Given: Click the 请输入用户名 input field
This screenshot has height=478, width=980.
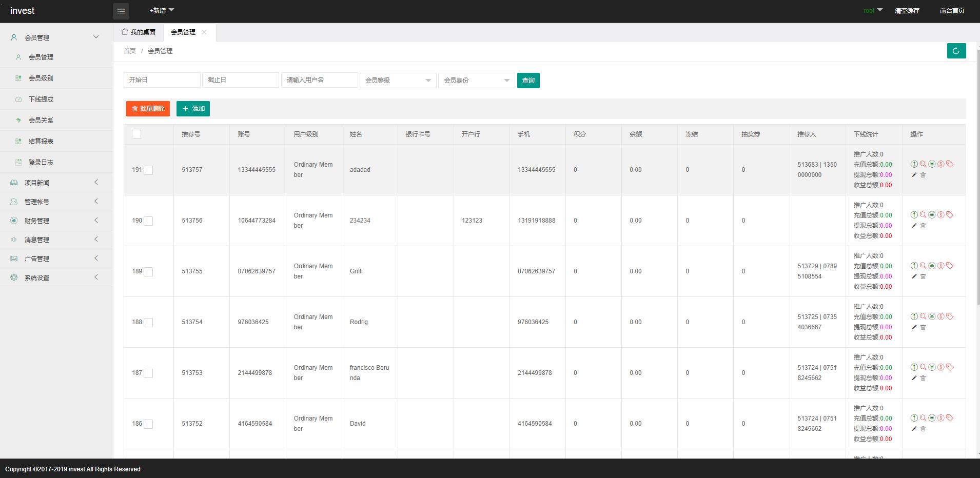Looking at the screenshot, I should (x=319, y=80).
